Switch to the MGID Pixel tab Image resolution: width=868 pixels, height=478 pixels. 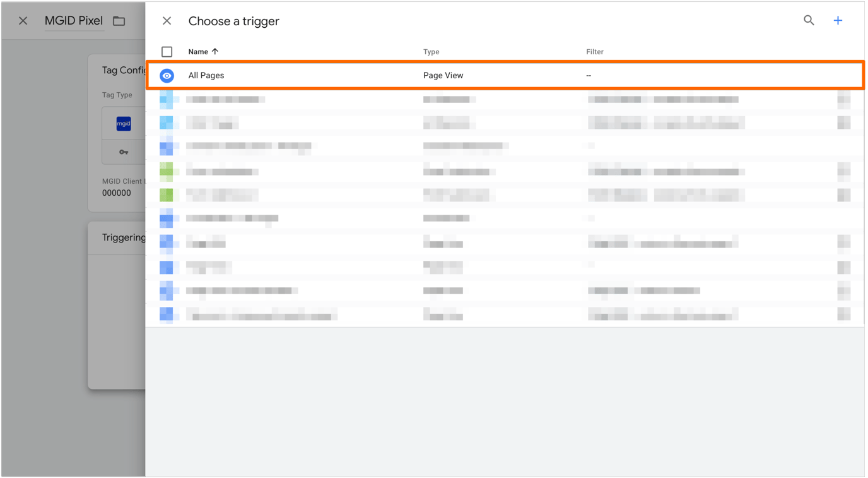[74, 20]
